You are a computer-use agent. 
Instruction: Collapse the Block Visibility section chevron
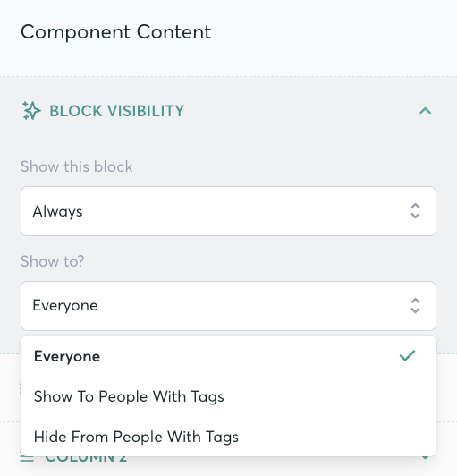click(x=425, y=111)
